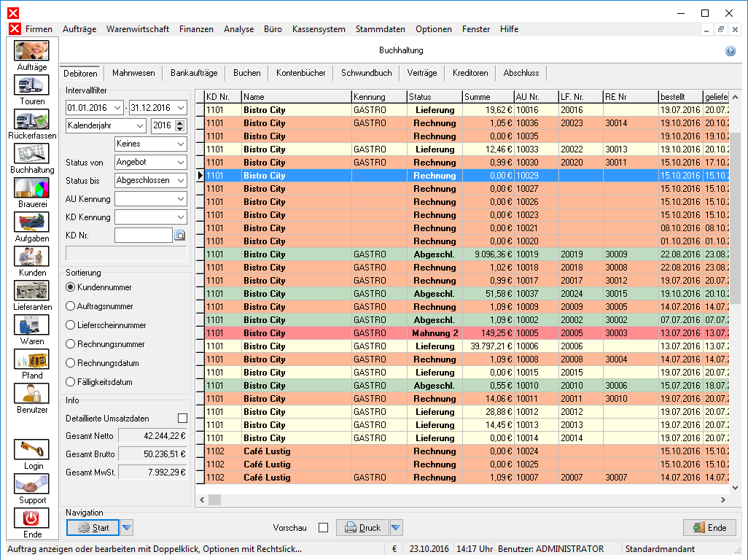Open the Kunden module icon
The height and width of the screenshot is (560, 748).
31,257
